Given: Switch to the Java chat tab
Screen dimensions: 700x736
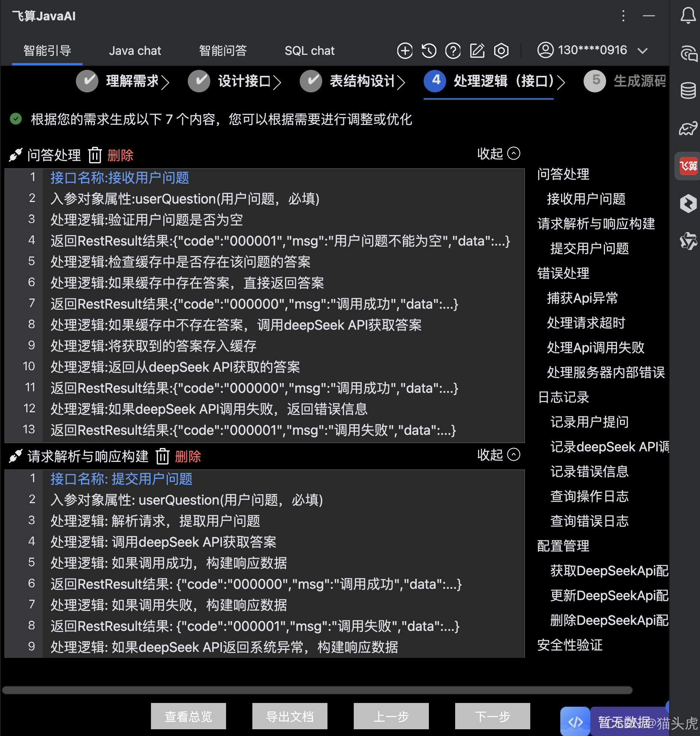Looking at the screenshot, I should point(135,50).
